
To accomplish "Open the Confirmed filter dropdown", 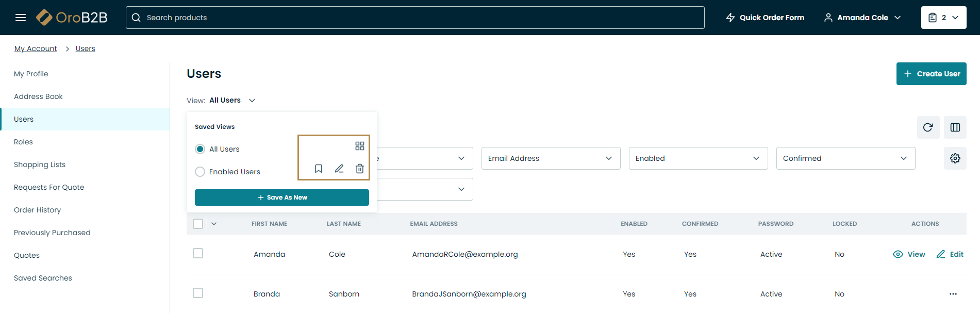I will click(x=845, y=158).
